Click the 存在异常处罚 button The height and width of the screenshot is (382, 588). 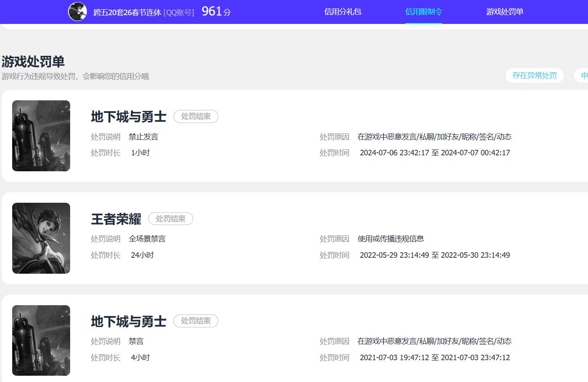(x=535, y=76)
